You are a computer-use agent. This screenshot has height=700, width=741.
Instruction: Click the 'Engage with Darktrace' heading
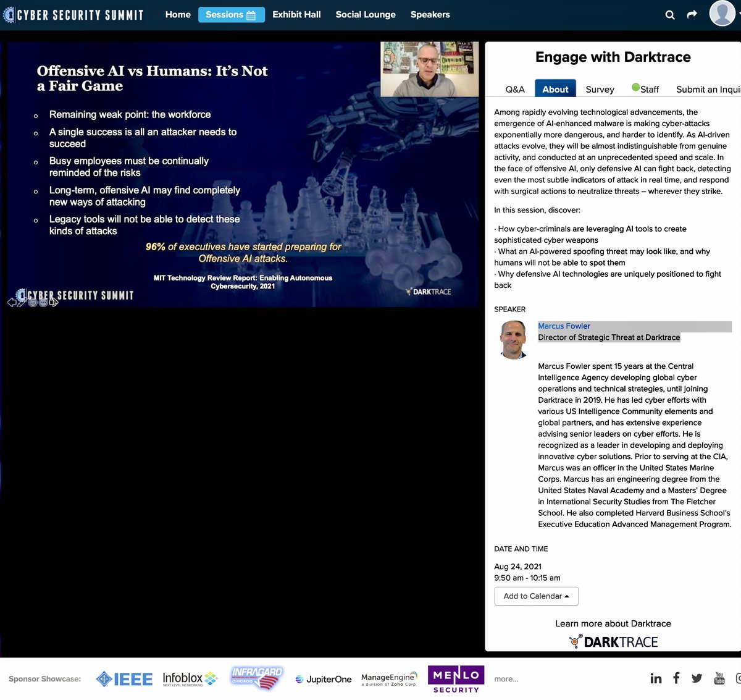[613, 57]
